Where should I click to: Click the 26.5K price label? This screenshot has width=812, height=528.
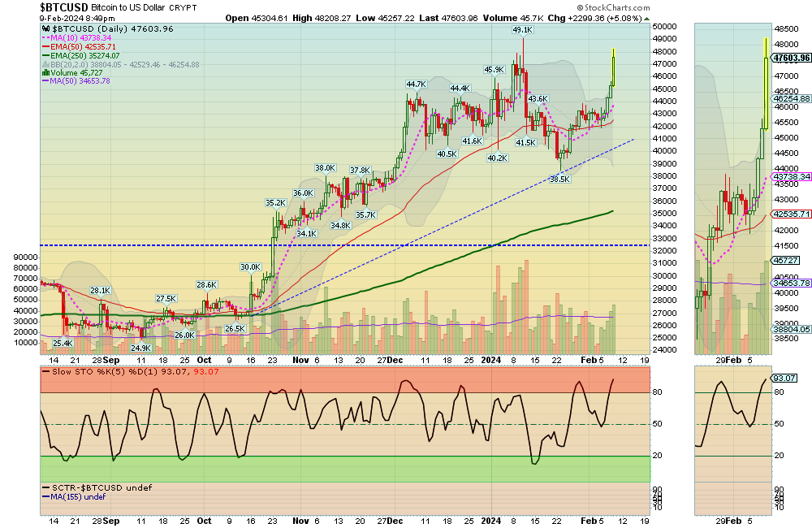(x=235, y=328)
